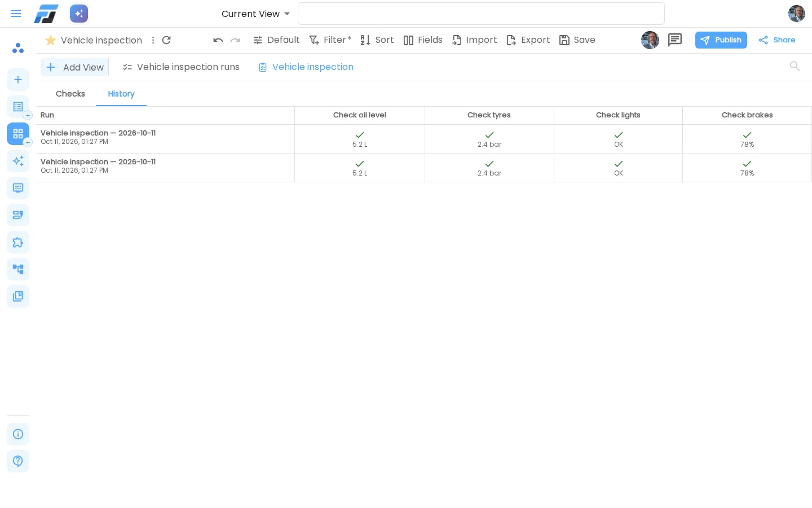Click the Check brakes column header
Screen dimensions: 812x508
(x=747, y=115)
